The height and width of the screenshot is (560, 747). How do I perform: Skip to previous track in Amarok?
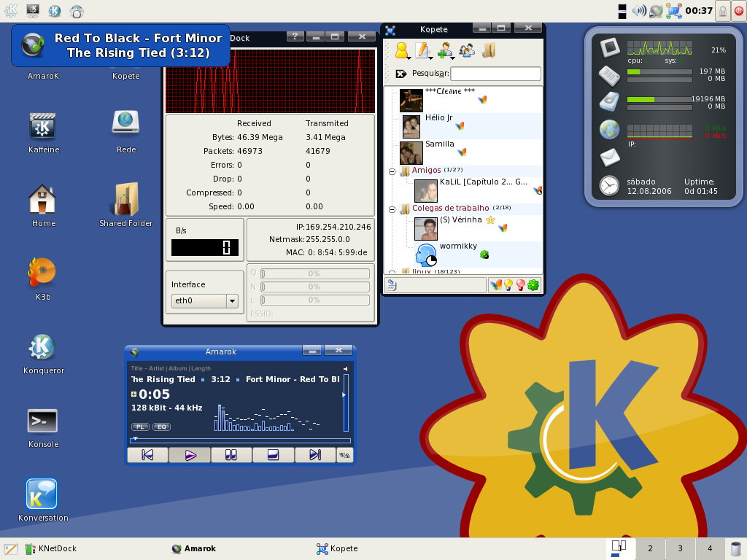[x=147, y=455]
